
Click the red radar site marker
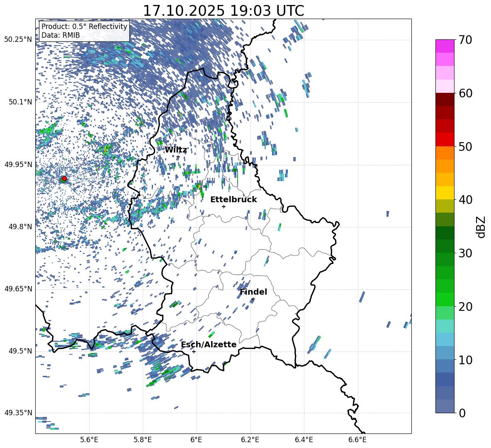pyautogui.click(x=64, y=179)
